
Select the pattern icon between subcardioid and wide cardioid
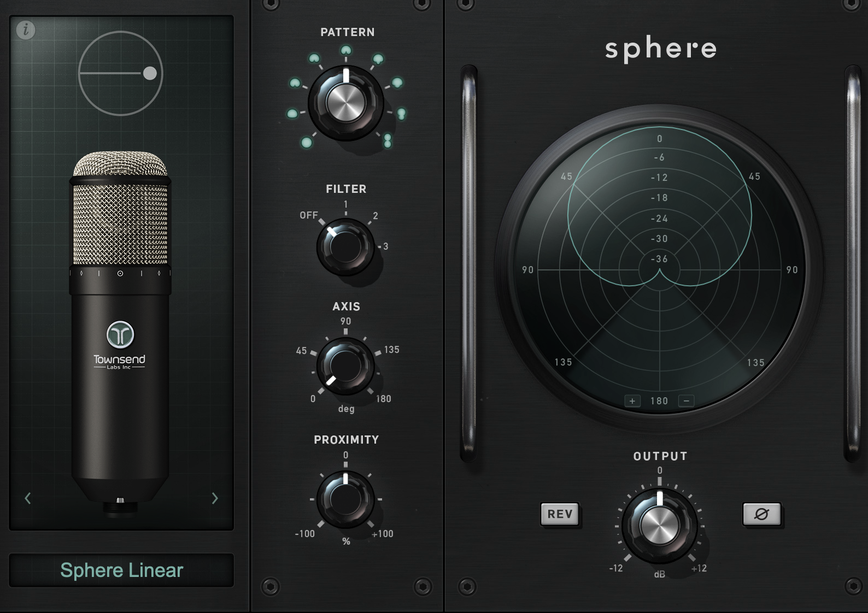[295, 84]
